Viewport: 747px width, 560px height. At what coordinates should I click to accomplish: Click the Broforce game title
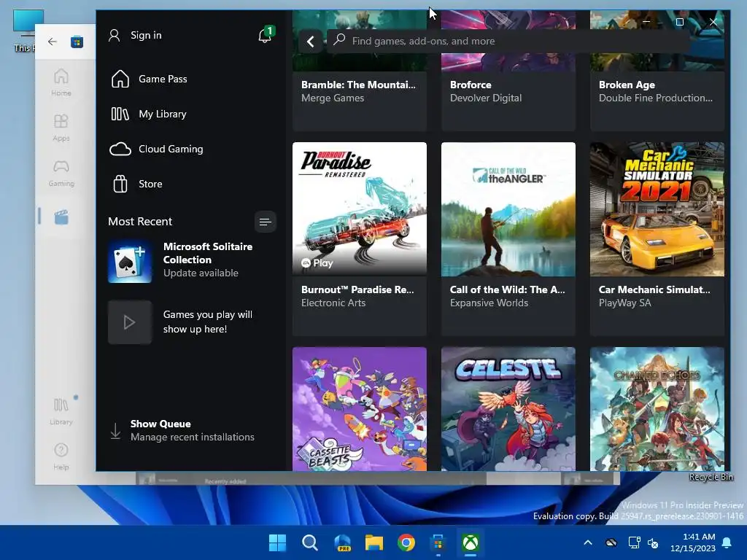[471, 85]
